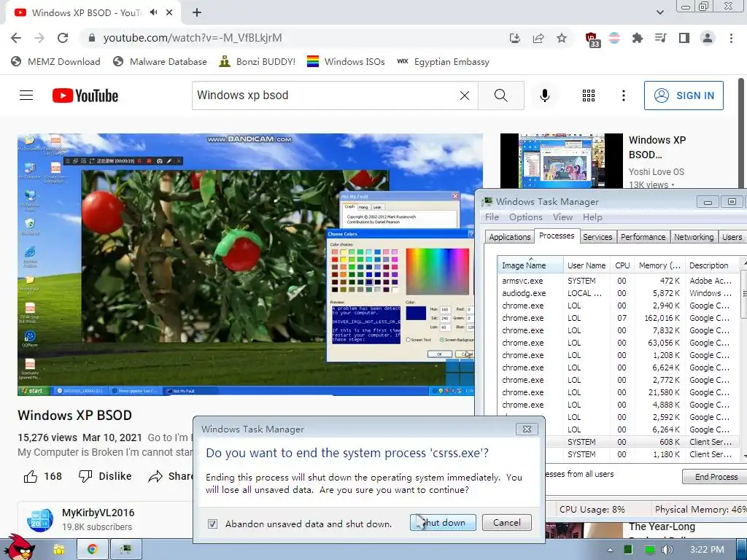Open the MyKirbyVL2016 channel avatar
This screenshot has height=560, width=747.
click(x=39, y=519)
